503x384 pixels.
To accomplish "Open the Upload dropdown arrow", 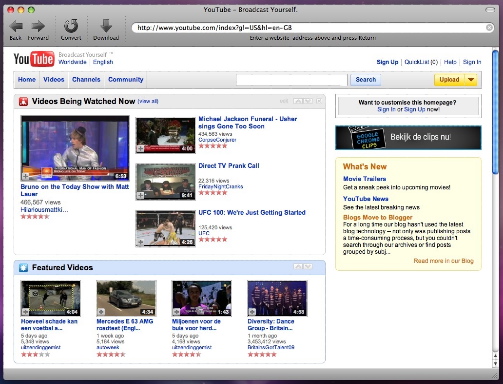I will (x=471, y=80).
